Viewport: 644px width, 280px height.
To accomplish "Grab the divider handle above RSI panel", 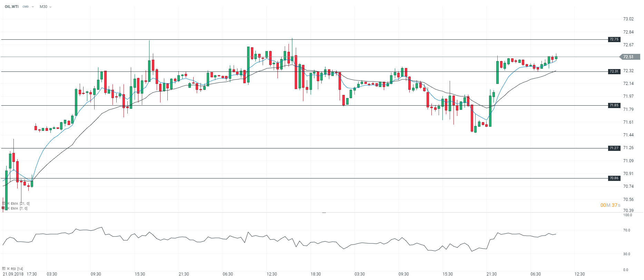I will point(324,213).
